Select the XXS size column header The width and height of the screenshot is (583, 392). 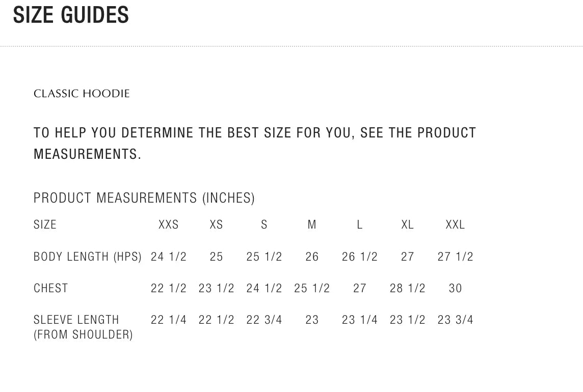[x=169, y=225]
